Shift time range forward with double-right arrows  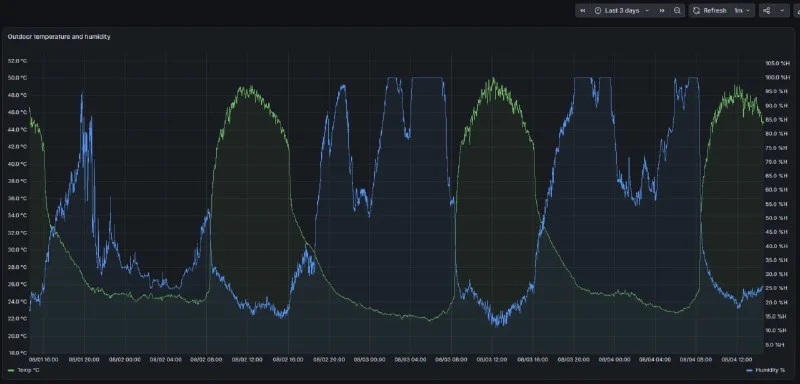point(662,11)
